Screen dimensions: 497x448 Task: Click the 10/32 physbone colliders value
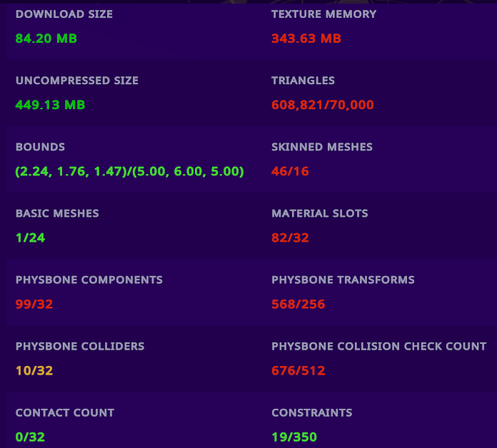[x=34, y=371]
